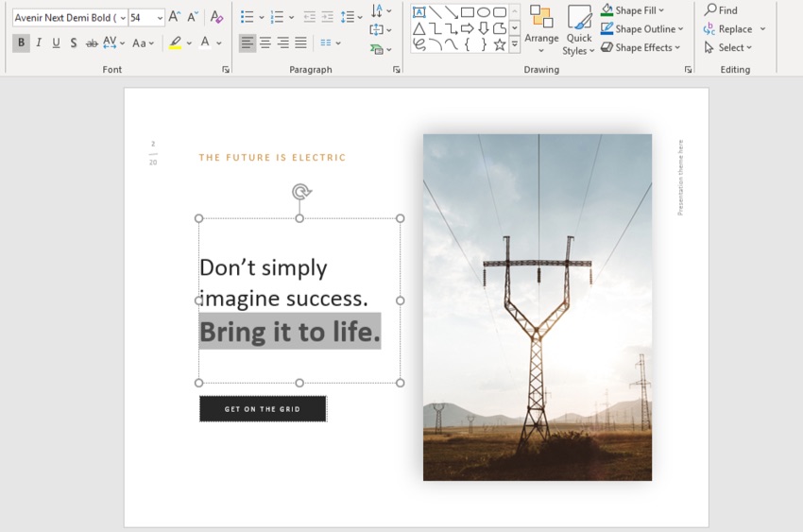Screen dimensions: 803x532
Task: Click Increase Font Size icon
Action: [x=175, y=17]
